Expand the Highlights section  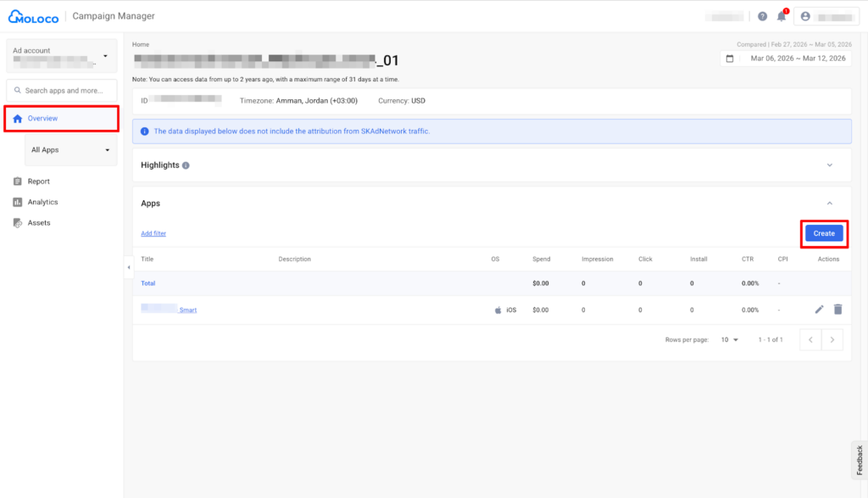click(x=829, y=165)
